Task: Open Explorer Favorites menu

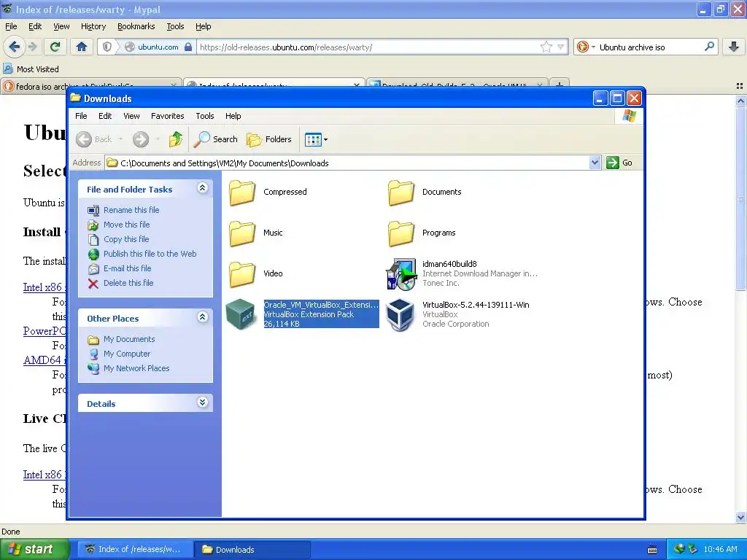Action: click(167, 116)
